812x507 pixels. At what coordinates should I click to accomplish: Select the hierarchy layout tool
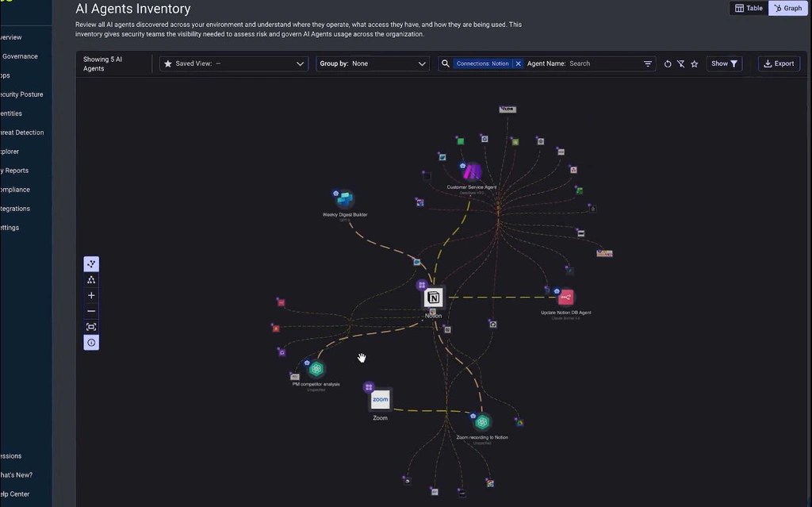point(91,280)
